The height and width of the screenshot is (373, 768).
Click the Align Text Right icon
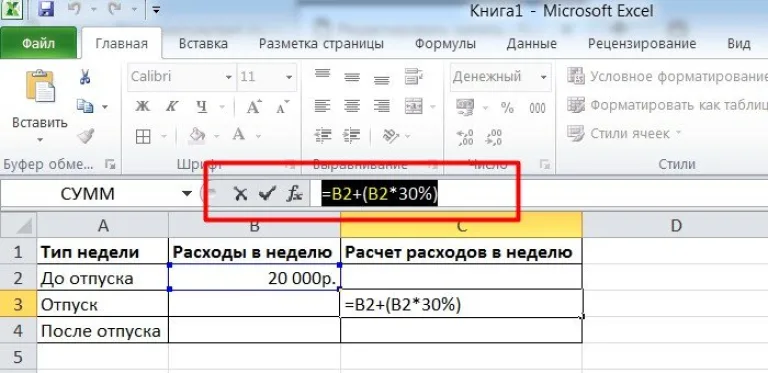pos(382,106)
